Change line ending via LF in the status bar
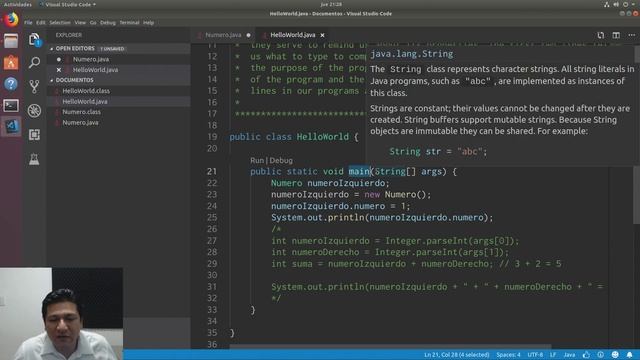640x360 pixels. pos(553,355)
